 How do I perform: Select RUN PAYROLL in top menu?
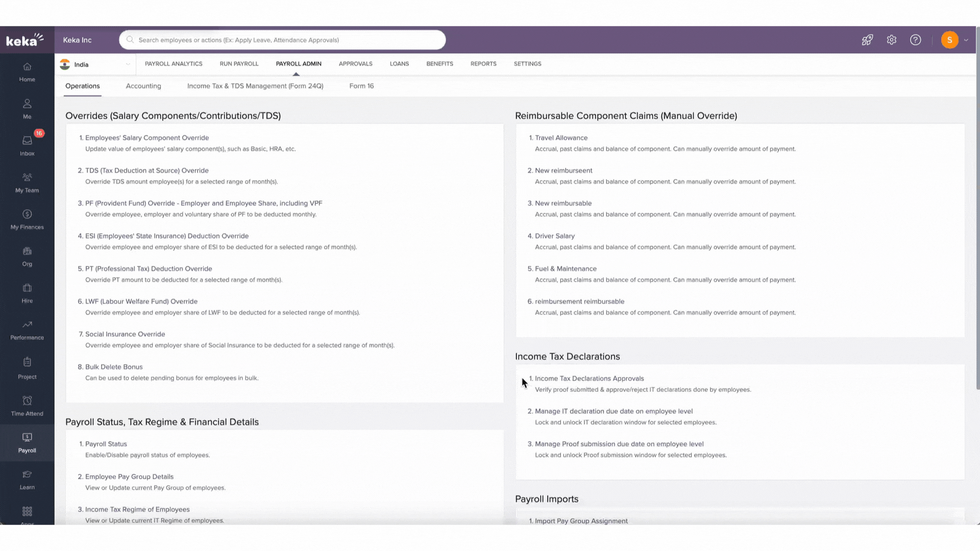tap(239, 64)
